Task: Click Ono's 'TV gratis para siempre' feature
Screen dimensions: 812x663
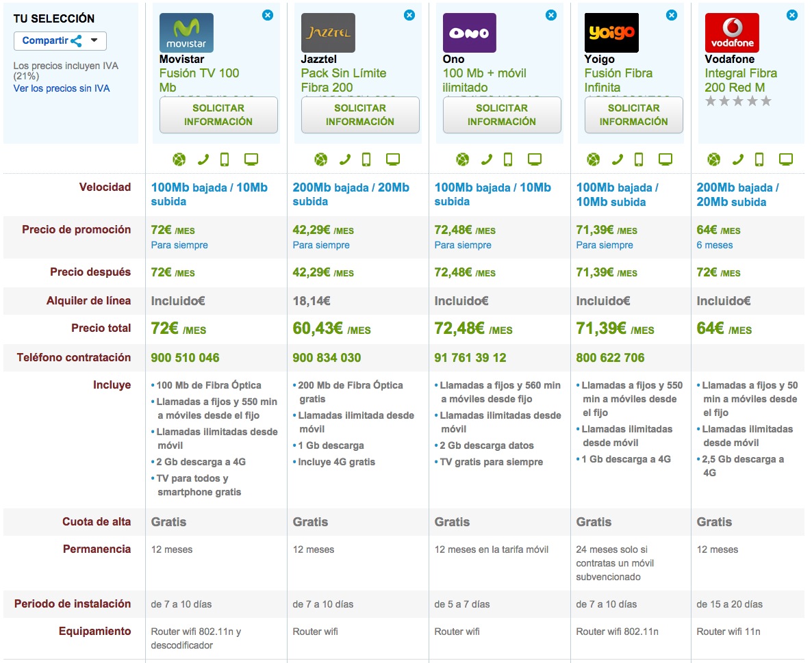Action: pyautogui.click(x=492, y=463)
